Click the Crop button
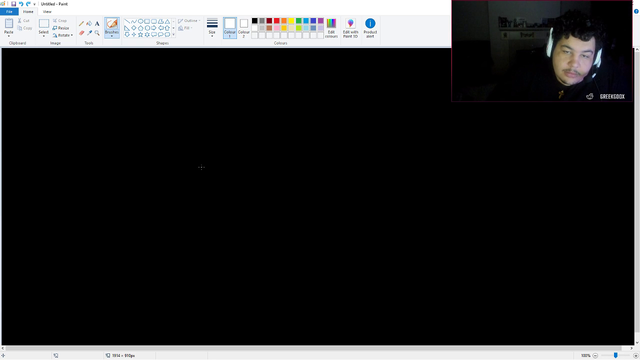 pyautogui.click(x=60, y=20)
